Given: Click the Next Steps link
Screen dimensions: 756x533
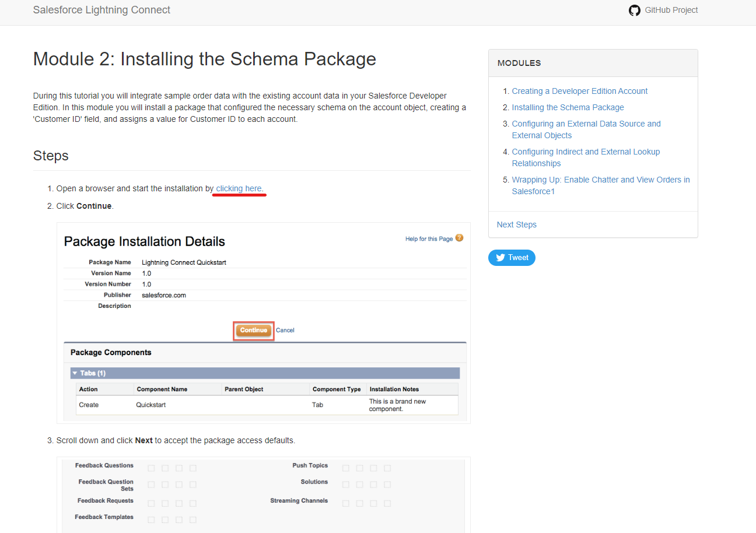Looking at the screenshot, I should click(517, 225).
